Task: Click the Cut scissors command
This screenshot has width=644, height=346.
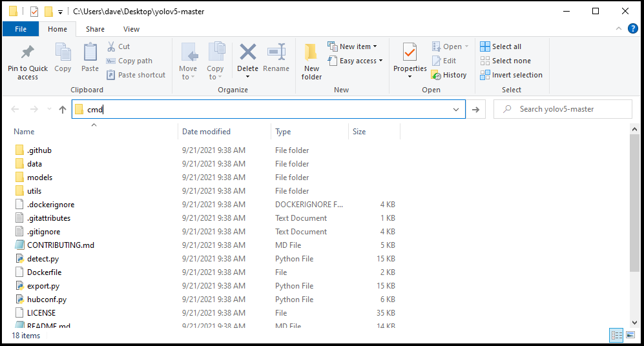Action: pyautogui.click(x=118, y=46)
